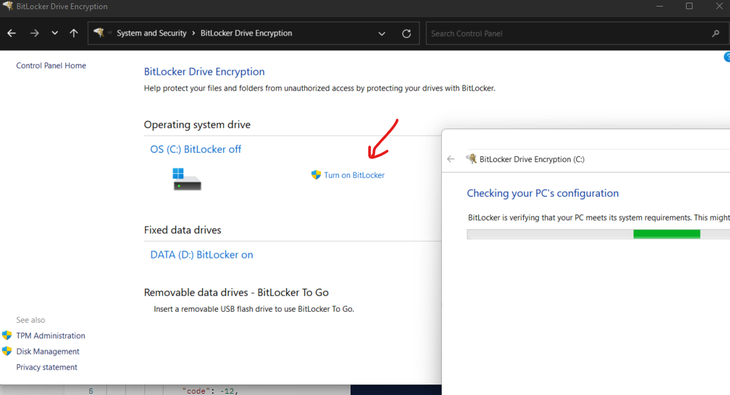Maximize the BitLocker Drive Encryption window
Image resolution: width=730 pixels, height=395 pixels.
(689, 6)
